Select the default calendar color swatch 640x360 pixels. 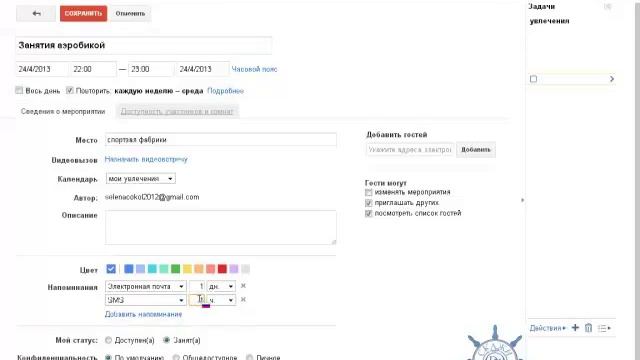(x=111, y=269)
